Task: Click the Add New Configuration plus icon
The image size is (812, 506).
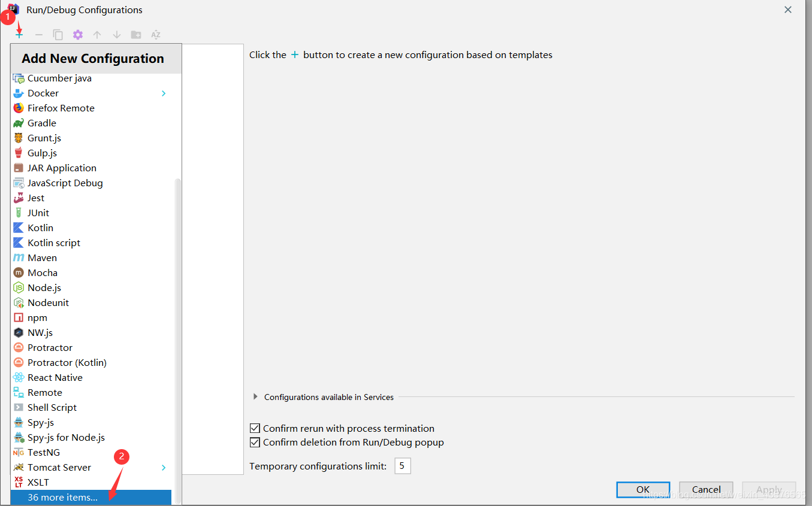Action: pyautogui.click(x=19, y=35)
